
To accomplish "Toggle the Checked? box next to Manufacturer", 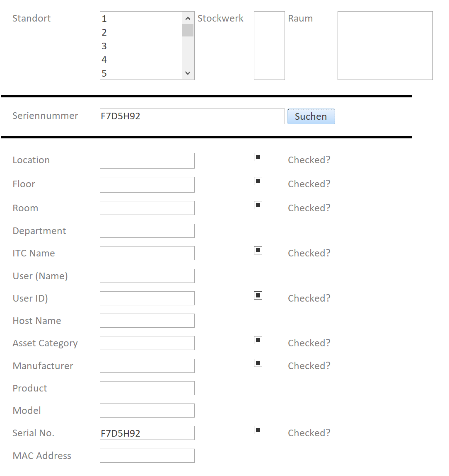I will point(258,362).
